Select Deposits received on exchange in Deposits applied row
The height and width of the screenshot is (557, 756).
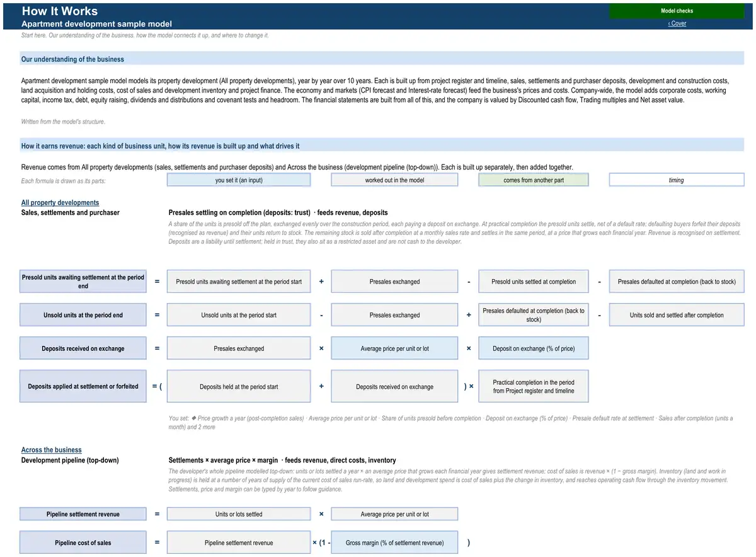click(x=394, y=386)
